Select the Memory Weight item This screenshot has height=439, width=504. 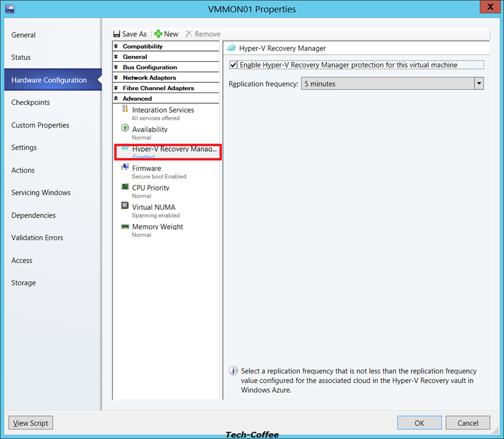click(167, 230)
